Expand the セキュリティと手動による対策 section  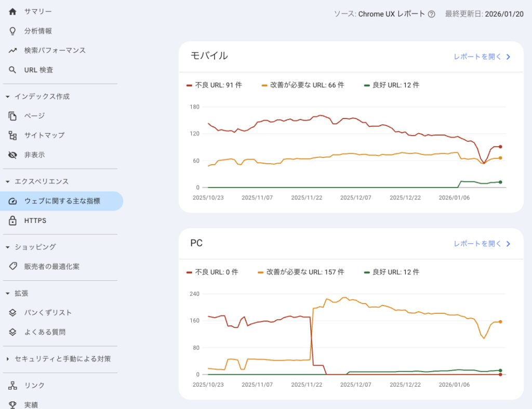7,359
